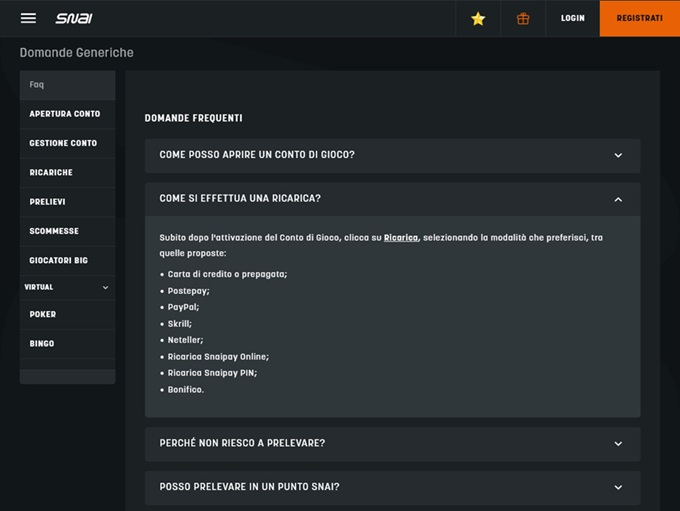This screenshot has height=511, width=680.
Task: Open Giocatori Big sidebar item
Action: tap(59, 260)
